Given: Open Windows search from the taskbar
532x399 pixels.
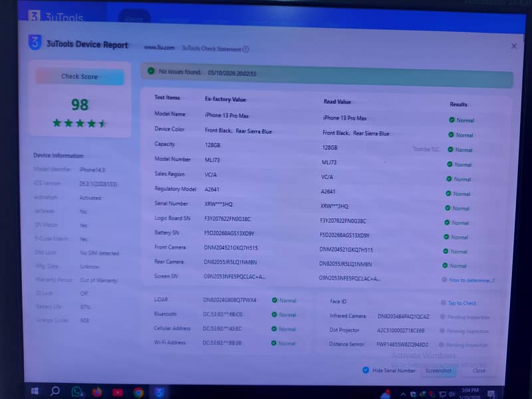Looking at the screenshot, I should point(55,391).
